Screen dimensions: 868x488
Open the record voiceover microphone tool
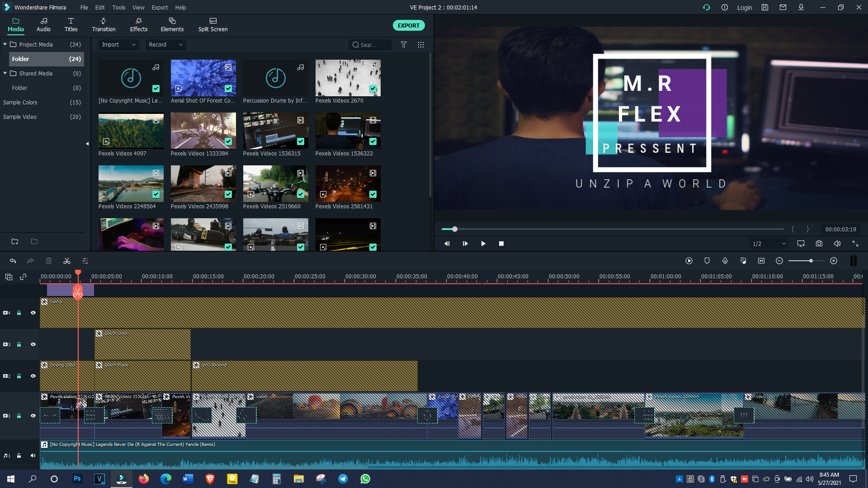tap(725, 261)
